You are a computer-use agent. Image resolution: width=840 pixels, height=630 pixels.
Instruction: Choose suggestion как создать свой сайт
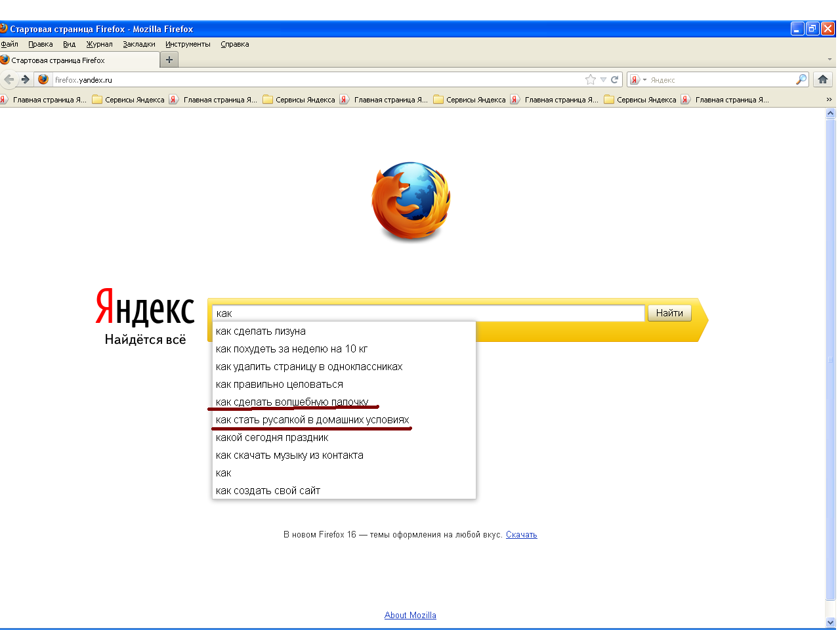(344, 491)
